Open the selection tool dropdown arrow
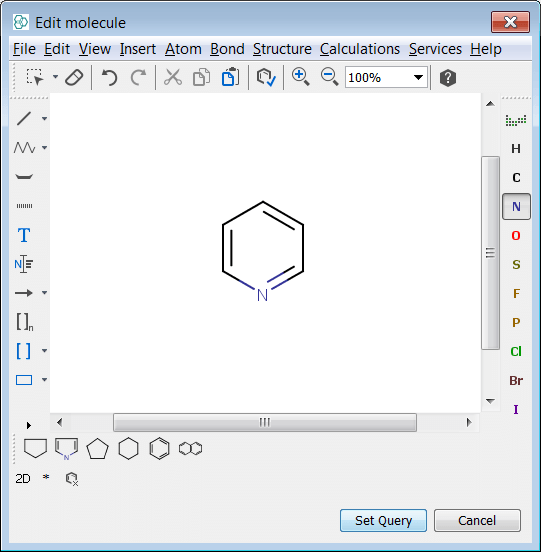The height and width of the screenshot is (552, 541). (55, 76)
